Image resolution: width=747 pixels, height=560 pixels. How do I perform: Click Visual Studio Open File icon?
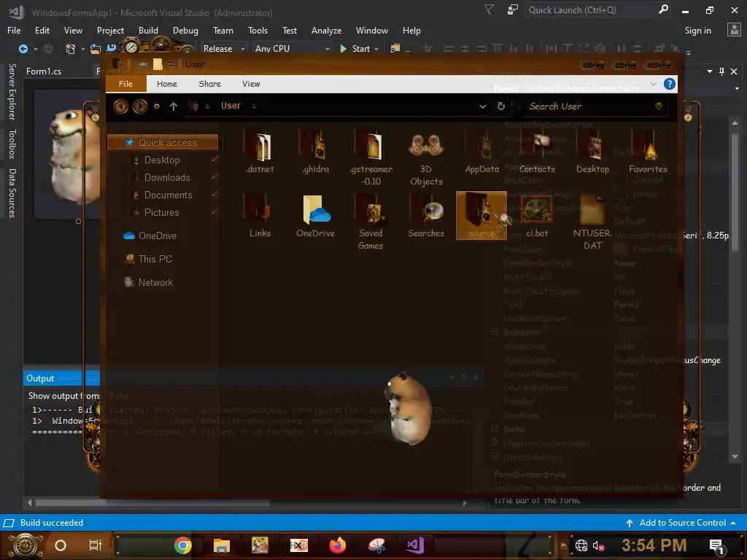(x=96, y=49)
